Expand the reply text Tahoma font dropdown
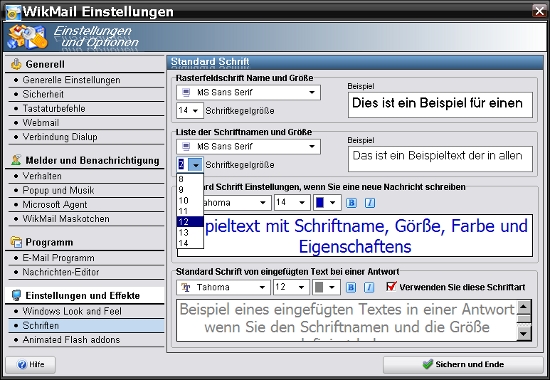 (223, 287)
